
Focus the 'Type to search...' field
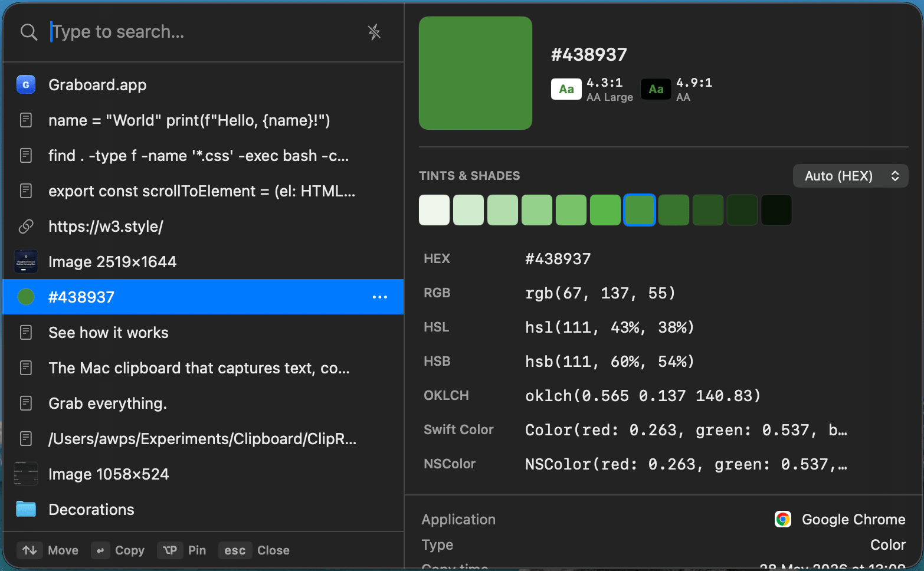click(x=204, y=32)
